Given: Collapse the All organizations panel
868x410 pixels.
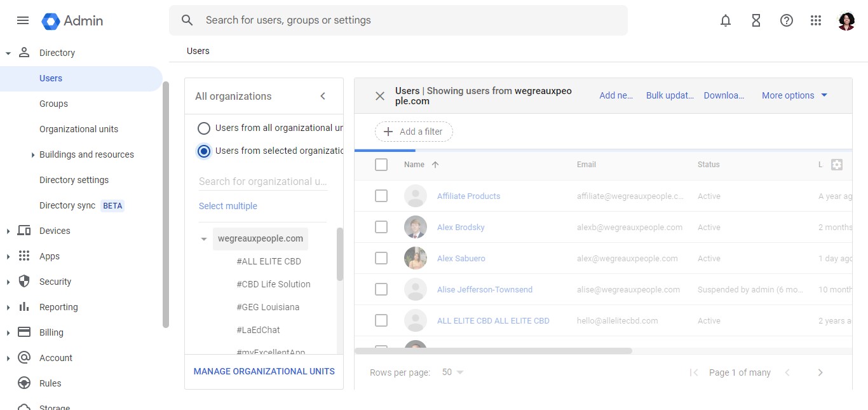Looking at the screenshot, I should [x=323, y=96].
